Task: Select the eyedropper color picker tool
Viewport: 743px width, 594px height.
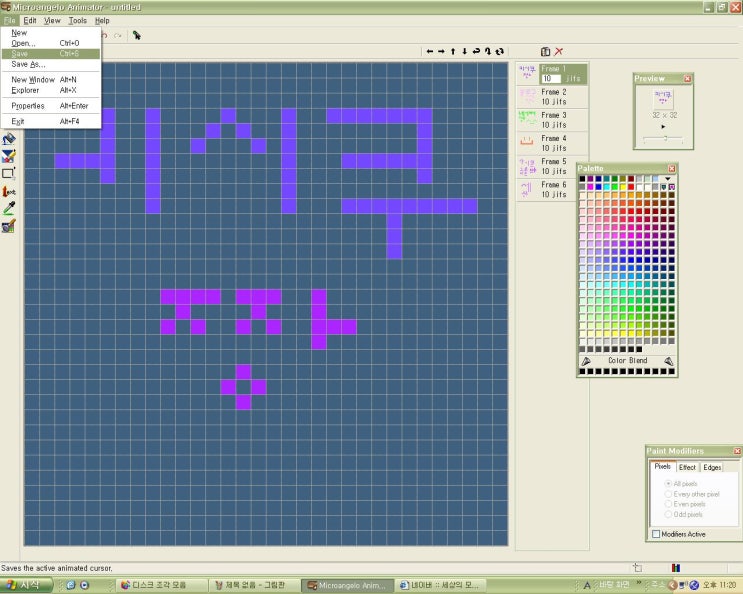Action: [x=9, y=208]
